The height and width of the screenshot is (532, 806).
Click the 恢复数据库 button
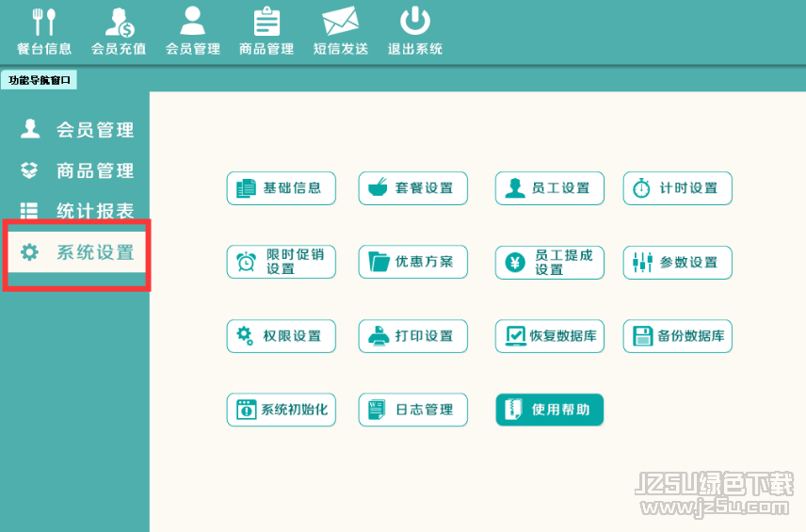click(x=550, y=336)
